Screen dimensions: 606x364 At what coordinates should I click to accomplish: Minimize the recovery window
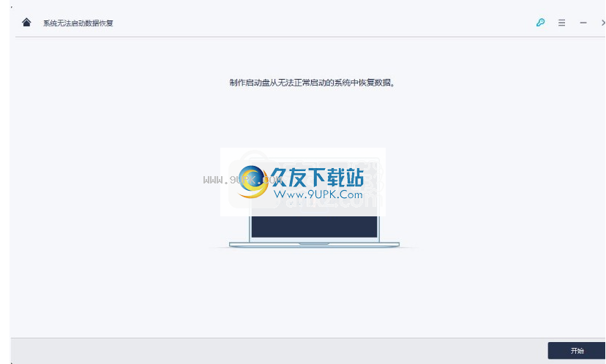(583, 23)
